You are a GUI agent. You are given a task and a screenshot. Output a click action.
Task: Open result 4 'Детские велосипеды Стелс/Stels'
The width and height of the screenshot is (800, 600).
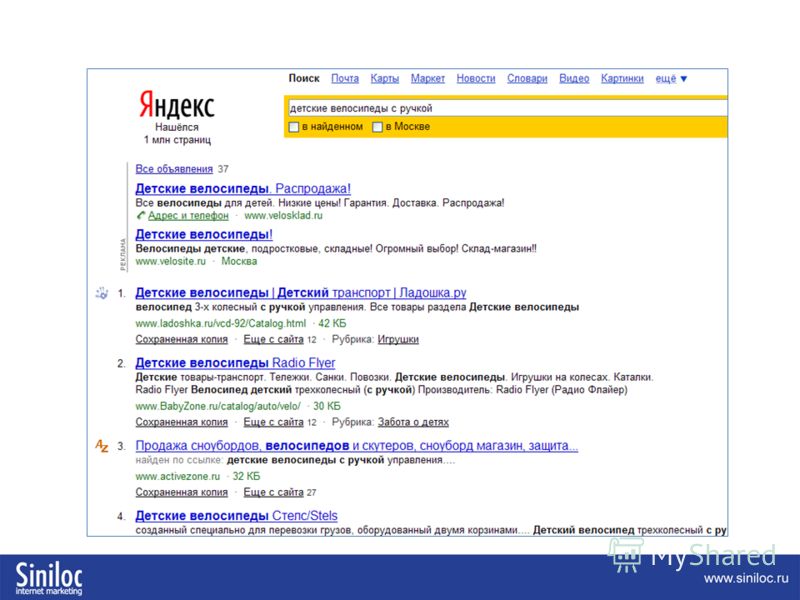[x=236, y=516]
